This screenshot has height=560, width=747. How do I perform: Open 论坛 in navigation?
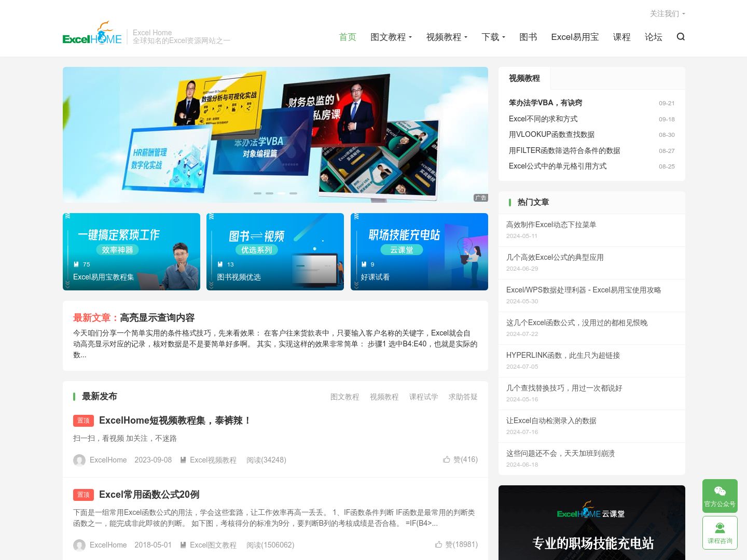(653, 37)
